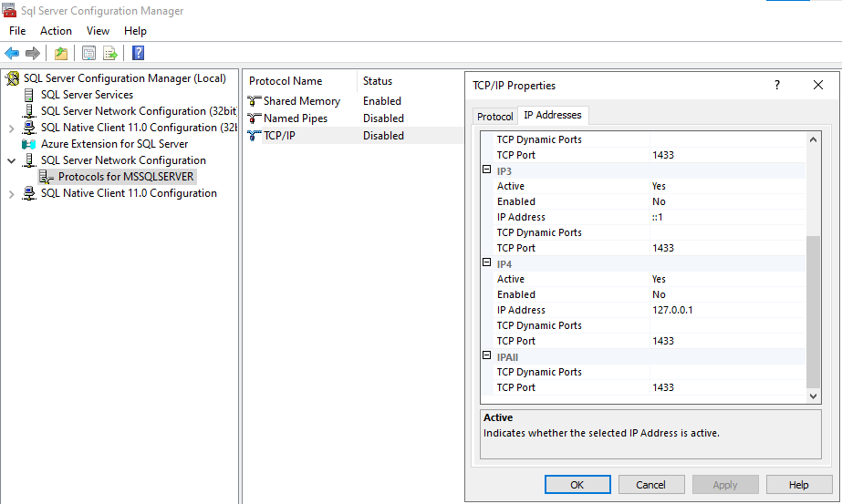Click the blue Help toolbar icon
The image size is (842, 504).
point(138,53)
